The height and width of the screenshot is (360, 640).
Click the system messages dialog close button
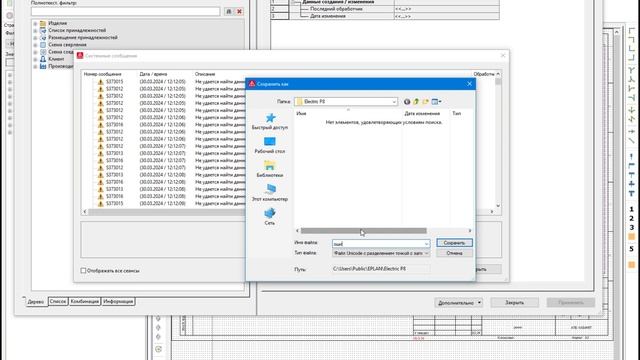pos(503,56)
